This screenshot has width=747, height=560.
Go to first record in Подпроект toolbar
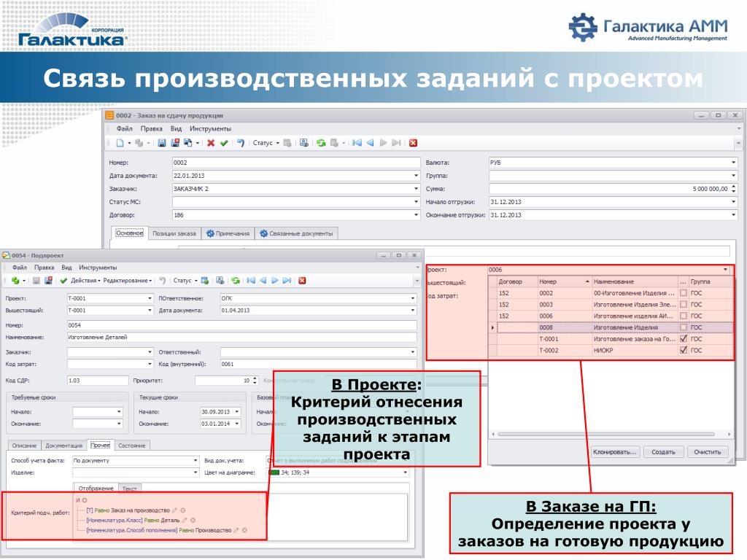(x=251, y=281)
